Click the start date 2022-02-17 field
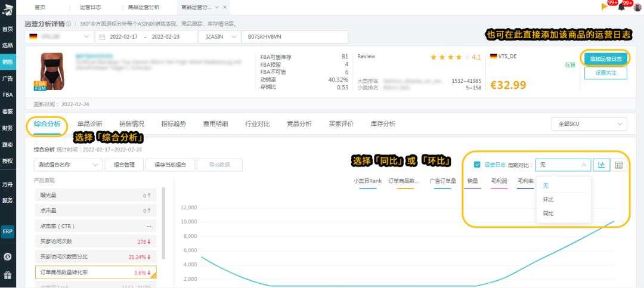The image size is (644, 288). (123, 36)
